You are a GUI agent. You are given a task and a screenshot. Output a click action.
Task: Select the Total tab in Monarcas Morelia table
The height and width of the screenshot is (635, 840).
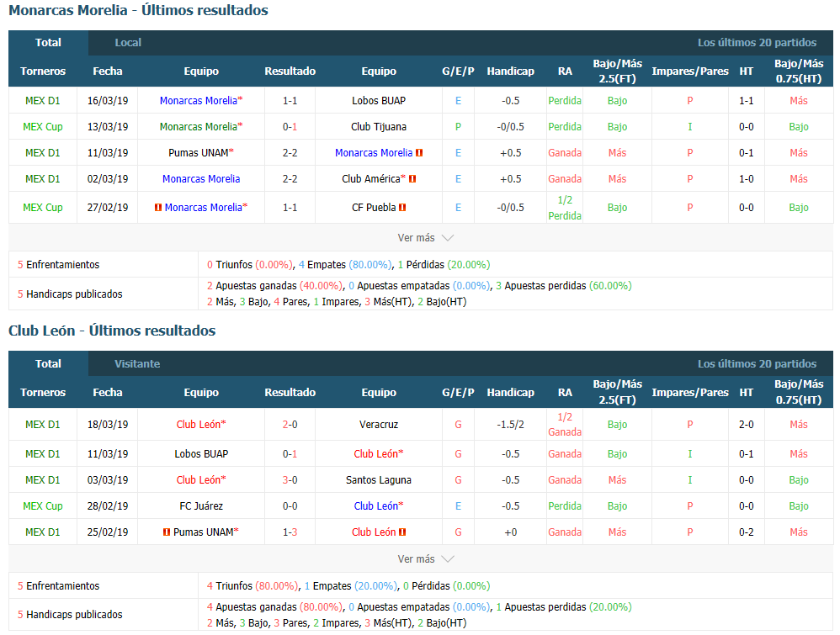point(48,43)
